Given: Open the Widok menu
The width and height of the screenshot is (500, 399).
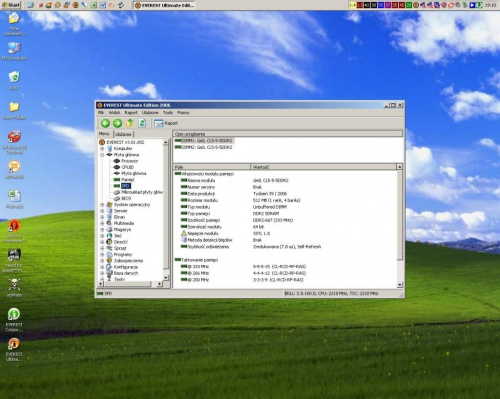Looking at the screenshot, I should [x=114, y=113].
